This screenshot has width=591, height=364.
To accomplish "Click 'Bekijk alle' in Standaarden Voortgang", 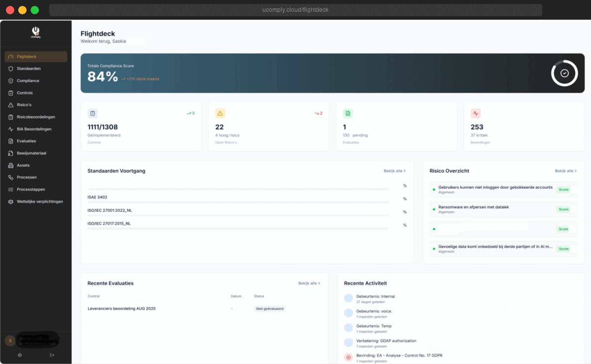I will point(394,171).
